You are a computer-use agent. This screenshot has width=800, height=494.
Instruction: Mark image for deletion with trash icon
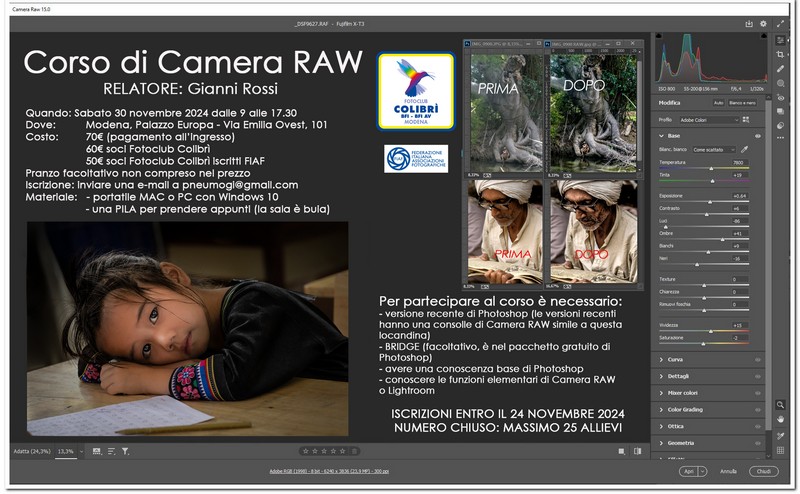pyautogui.click(x=355, y=451)
